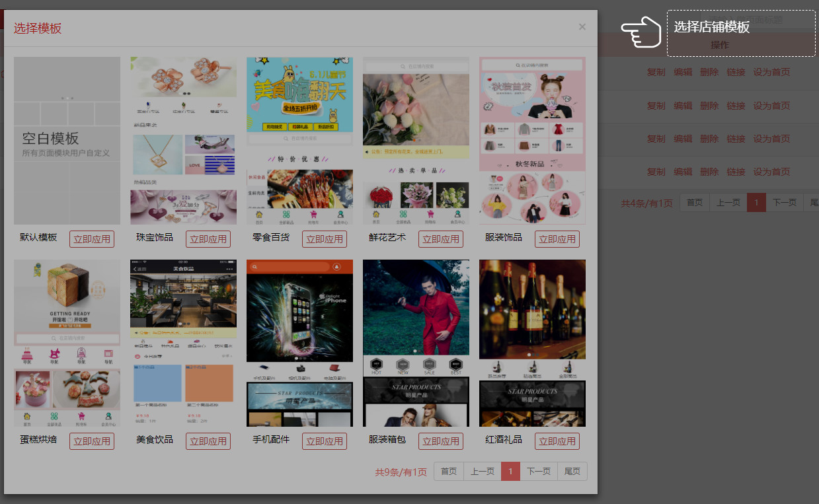Apply the 蛋糕烘焙 template
Screen dimensions: 819x504
tap(92, 441)
